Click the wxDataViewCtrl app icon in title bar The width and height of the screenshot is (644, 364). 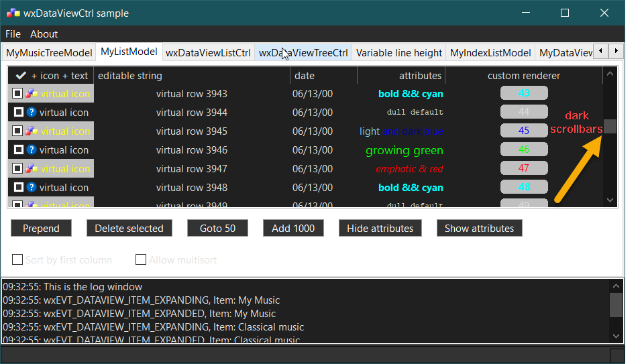point(13,13)
